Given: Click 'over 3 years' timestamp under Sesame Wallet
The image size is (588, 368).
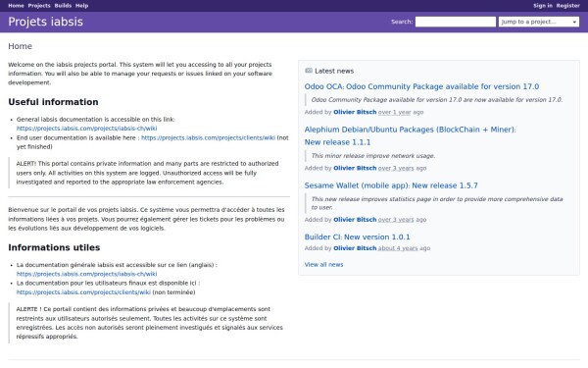Looking at the screenshot, I should point(396,220).
